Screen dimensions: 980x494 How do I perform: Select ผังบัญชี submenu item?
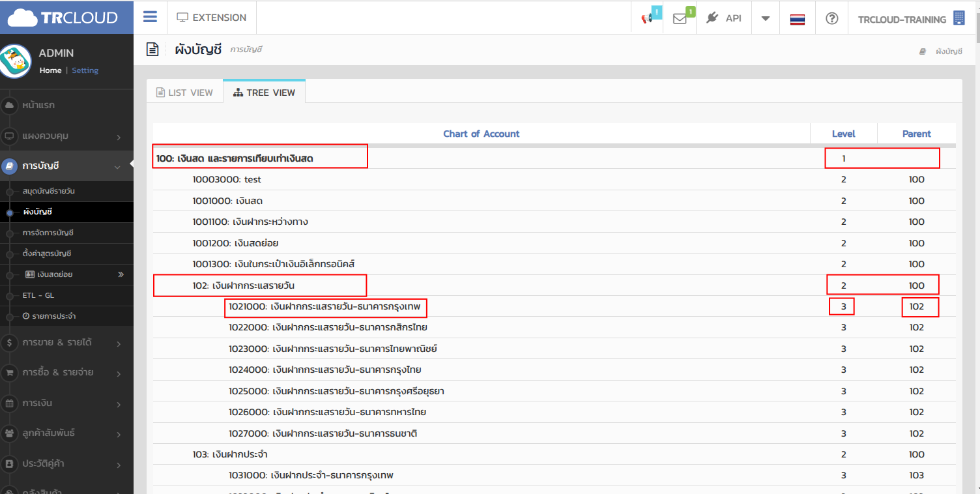pos(37,212)
